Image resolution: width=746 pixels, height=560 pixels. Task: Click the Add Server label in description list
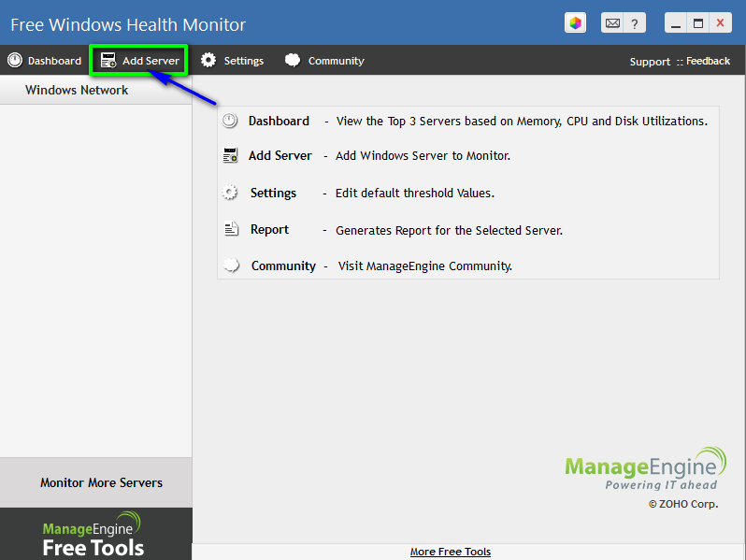point(280,155)
